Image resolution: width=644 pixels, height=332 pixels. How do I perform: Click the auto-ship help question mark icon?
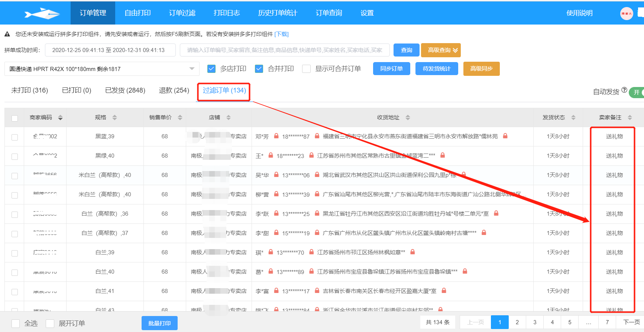pos(624,90)
